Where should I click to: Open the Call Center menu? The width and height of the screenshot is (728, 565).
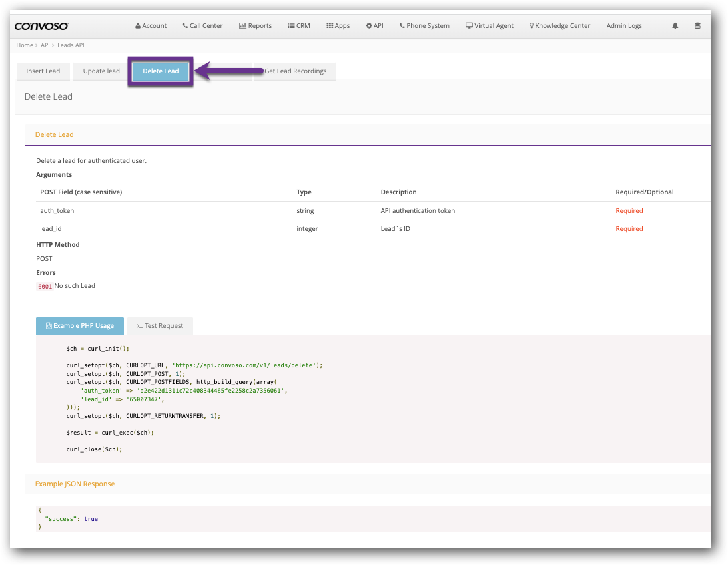pyautogui.click(x=203, y=25)
